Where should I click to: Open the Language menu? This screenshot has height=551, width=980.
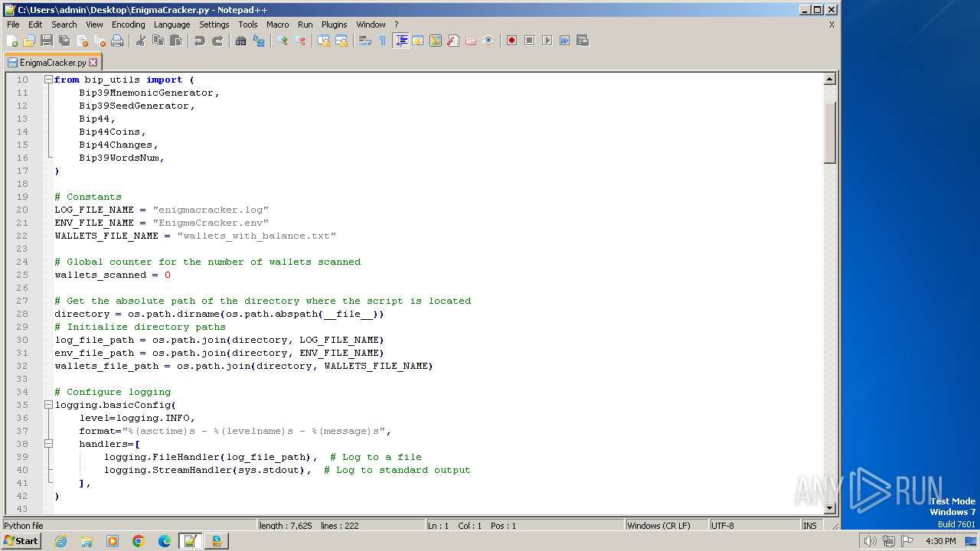click(171, 24)
